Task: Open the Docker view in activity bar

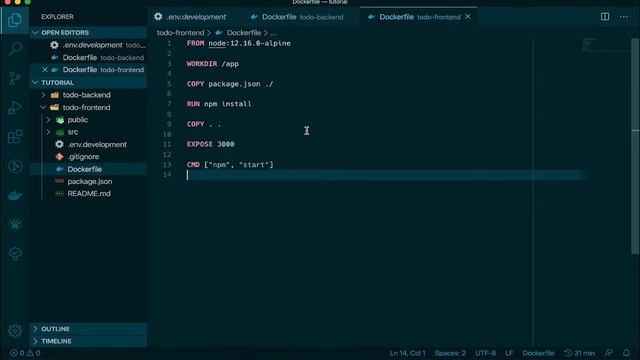Action: [x=15, y=196]
